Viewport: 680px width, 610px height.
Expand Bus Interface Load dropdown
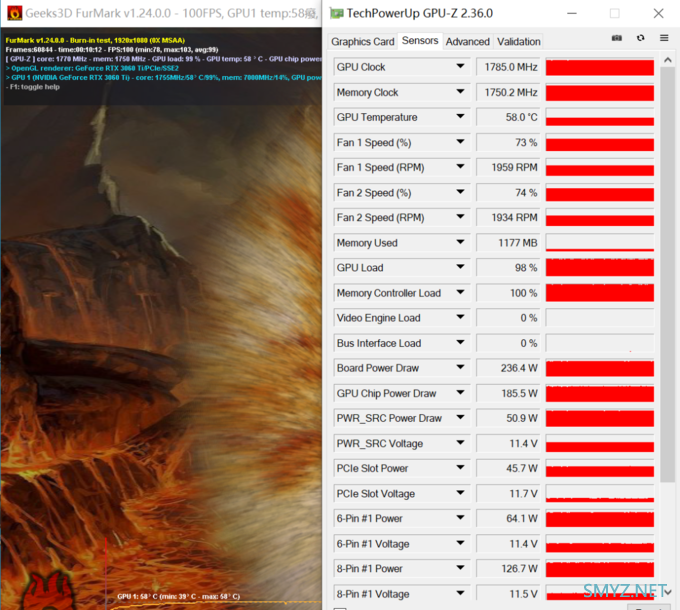[x=460, y=343]
